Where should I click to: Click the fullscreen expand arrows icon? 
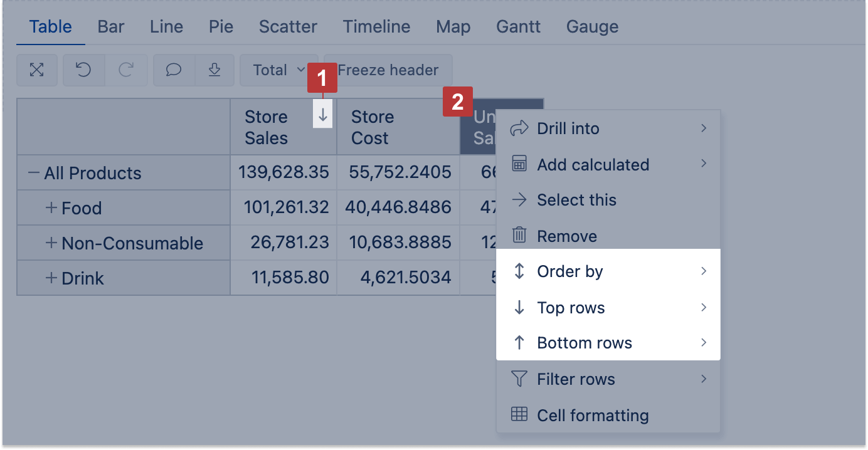(37, 70)
